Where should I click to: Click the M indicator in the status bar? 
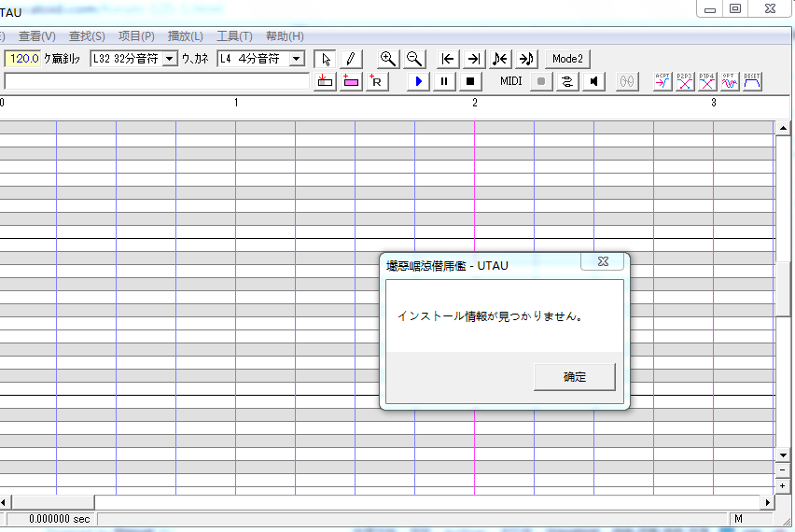tap(738, 519)
